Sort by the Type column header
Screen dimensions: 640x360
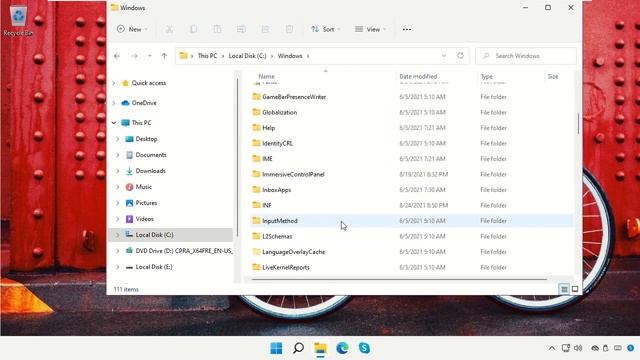pyautogui.click(x=487, y=76)
